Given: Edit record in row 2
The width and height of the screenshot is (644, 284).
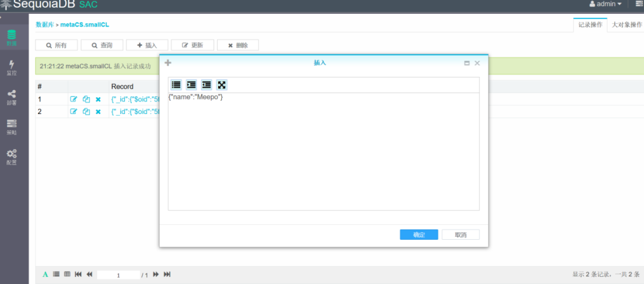Looking at the screenshot, I should [73, 112].
